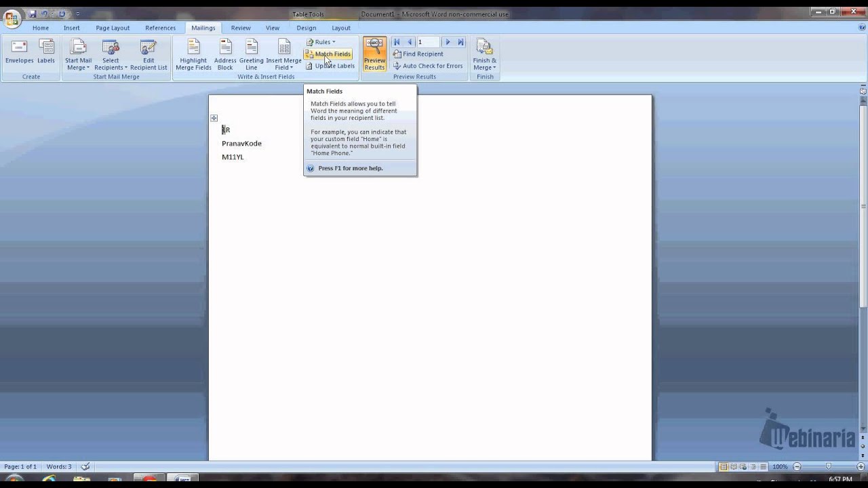Open Start Mail Merge dropdown
The height and width of the screenshot is (488, 868).
pyautogui.click(x=78, y=54)
